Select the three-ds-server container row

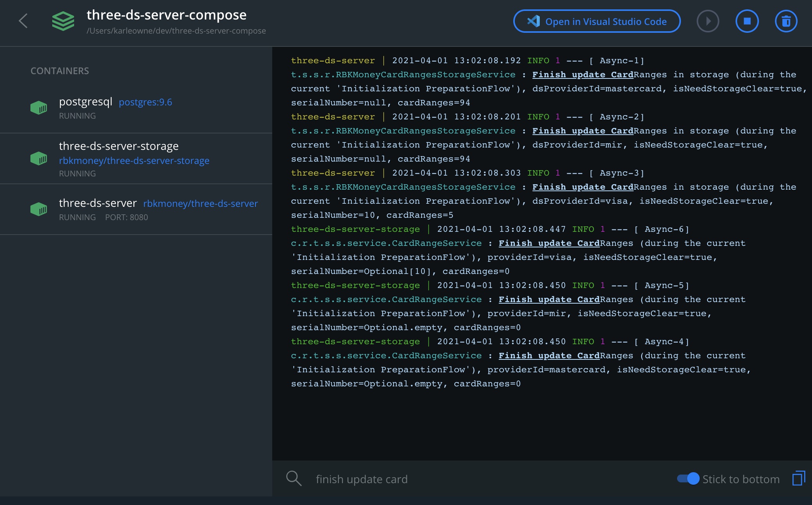click(x=136, y=209)
